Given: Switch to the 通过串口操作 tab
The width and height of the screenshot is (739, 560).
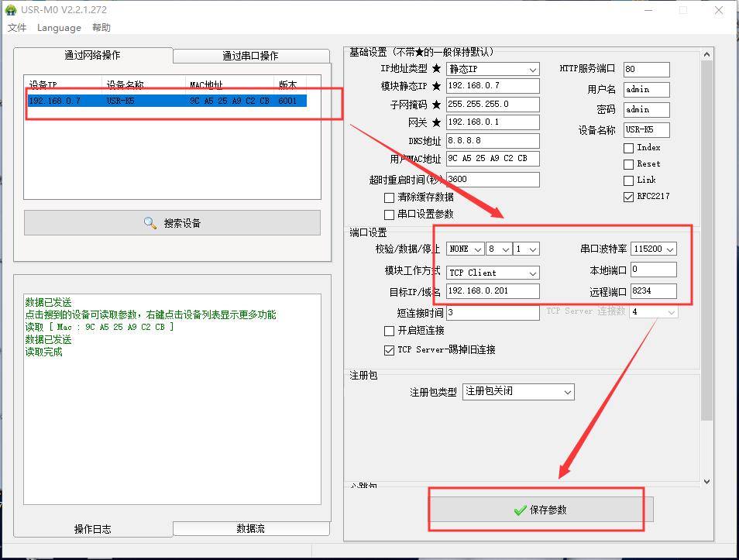Looking at the screenshot, I should [250, 56].
